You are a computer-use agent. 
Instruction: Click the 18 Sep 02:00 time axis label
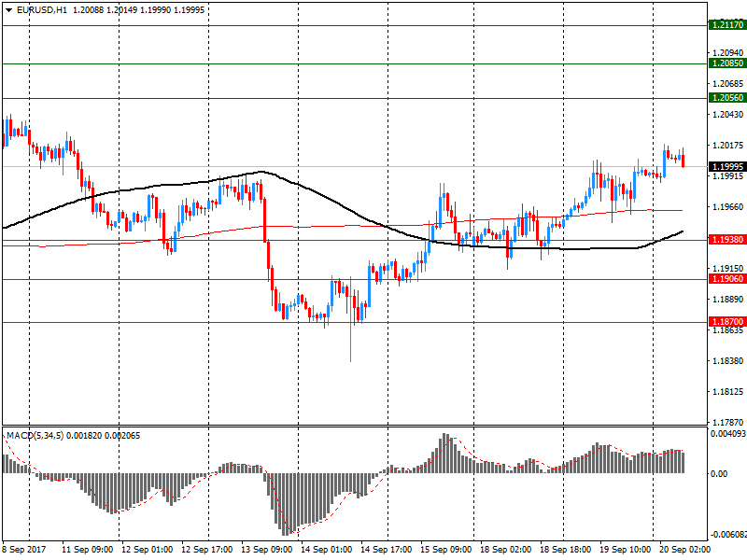pos(505,550)
